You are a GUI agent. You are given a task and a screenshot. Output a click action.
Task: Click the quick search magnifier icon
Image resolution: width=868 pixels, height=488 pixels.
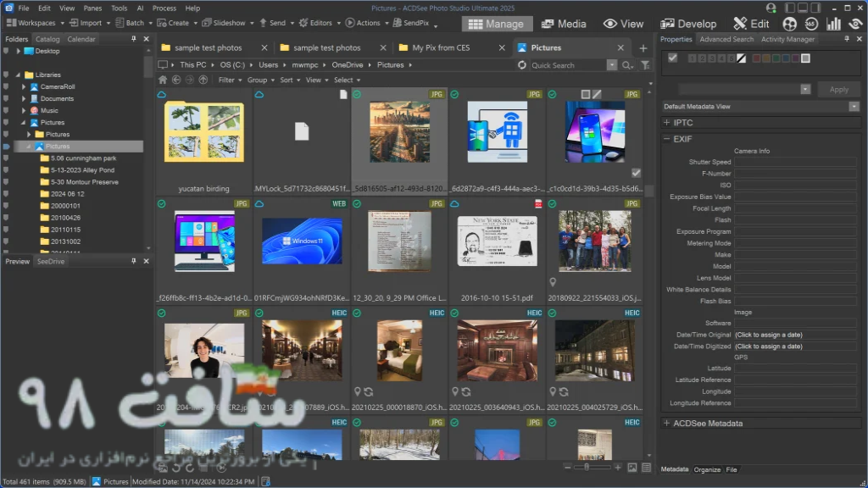coord(626,65)
